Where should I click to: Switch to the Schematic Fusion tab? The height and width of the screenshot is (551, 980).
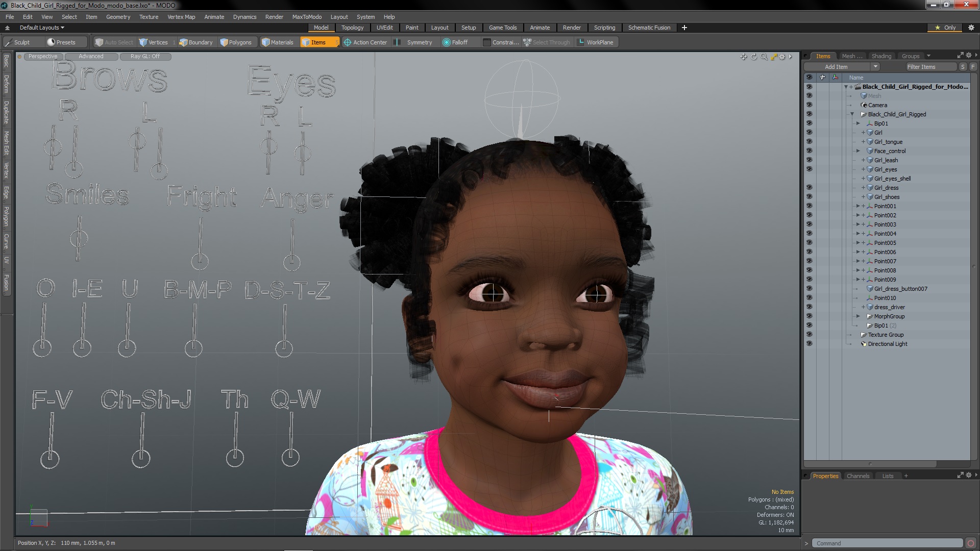tap(649, 28)
